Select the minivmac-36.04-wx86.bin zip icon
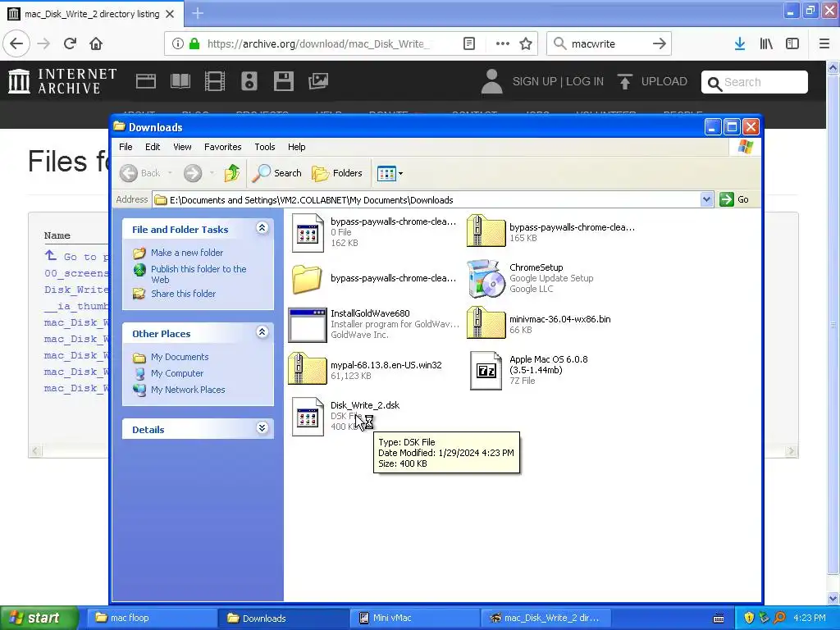This screenshot has width=840, height=630. 486,322
